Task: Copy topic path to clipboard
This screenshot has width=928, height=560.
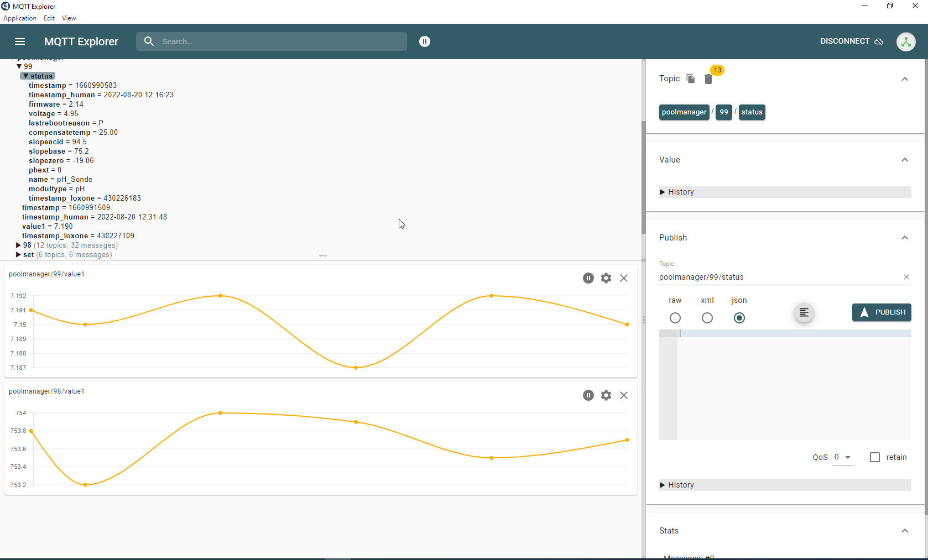Action: pyautogui.click(x=690, y=78)
